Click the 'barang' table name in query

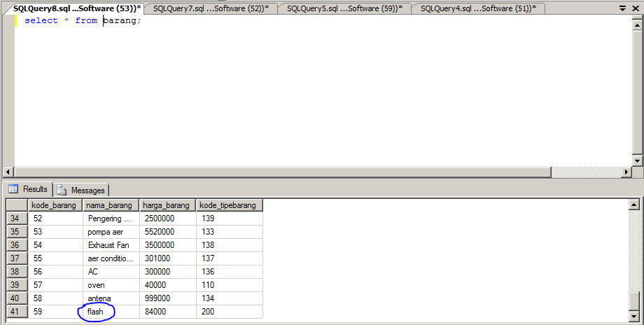(x=120, y=20)
